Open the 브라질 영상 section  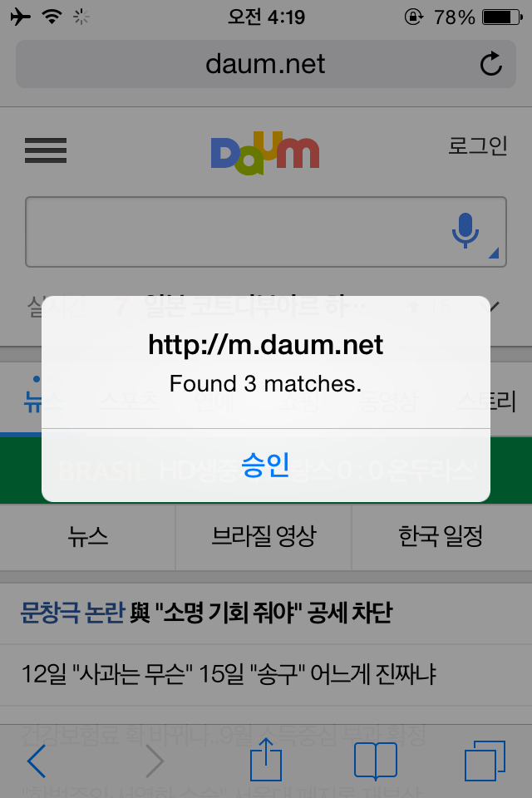264,536
